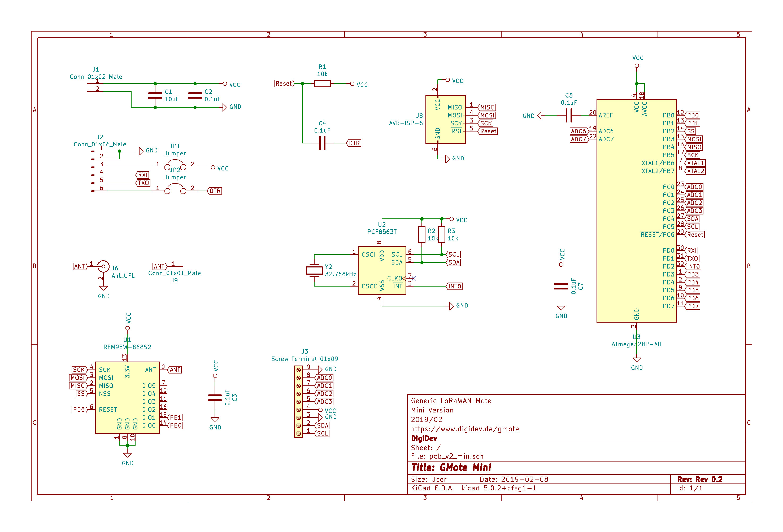783x532 pixels.
Task: Click the MISO label on AVR-ISP-6
Action: pyautogui.click(x=487, y=107)
